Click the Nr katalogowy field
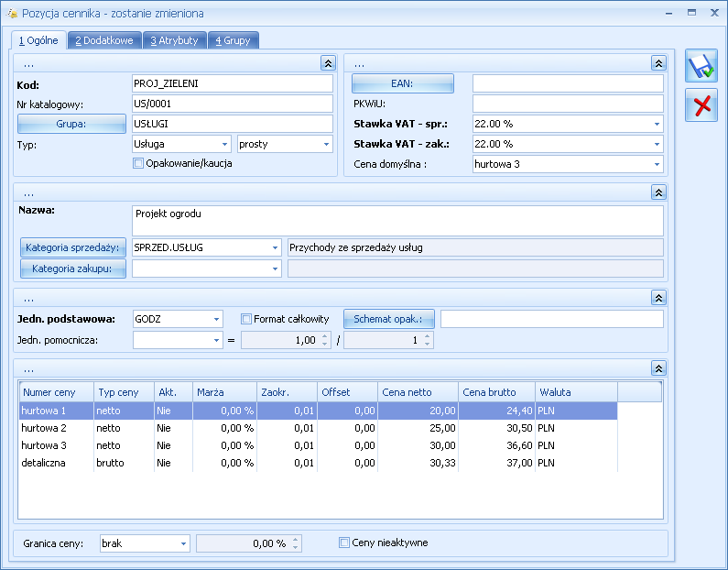The width and height of the screenshot is (728, 570). click(233, 104)
